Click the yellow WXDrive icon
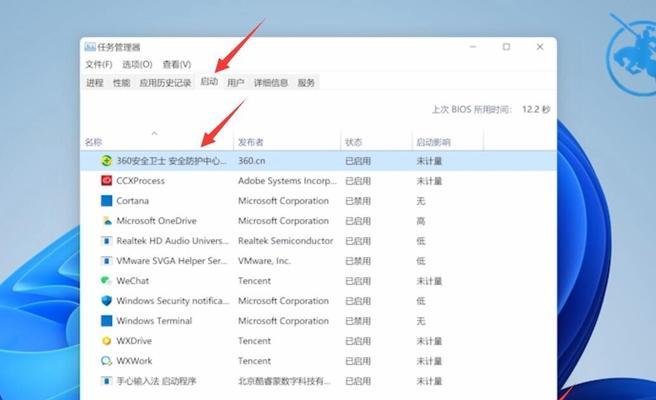656x400 pixels. pos(107,341)
